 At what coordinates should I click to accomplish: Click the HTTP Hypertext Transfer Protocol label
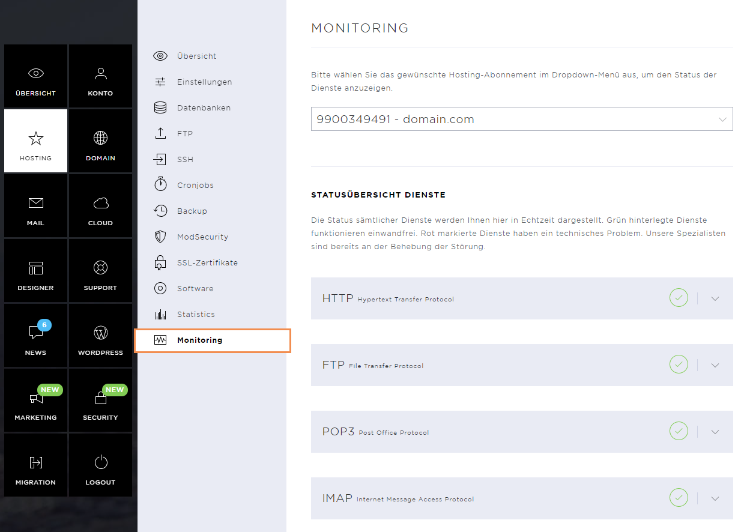(x=388, y=298)
